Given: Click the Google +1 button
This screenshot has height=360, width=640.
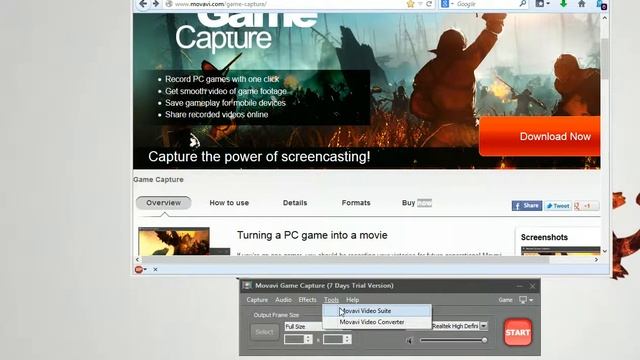Looking at the screenshot, I should click(586, 206).
